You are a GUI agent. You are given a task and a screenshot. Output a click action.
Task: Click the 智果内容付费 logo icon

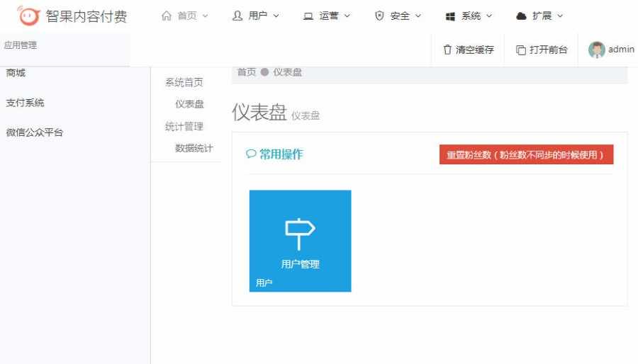[28, 16]
